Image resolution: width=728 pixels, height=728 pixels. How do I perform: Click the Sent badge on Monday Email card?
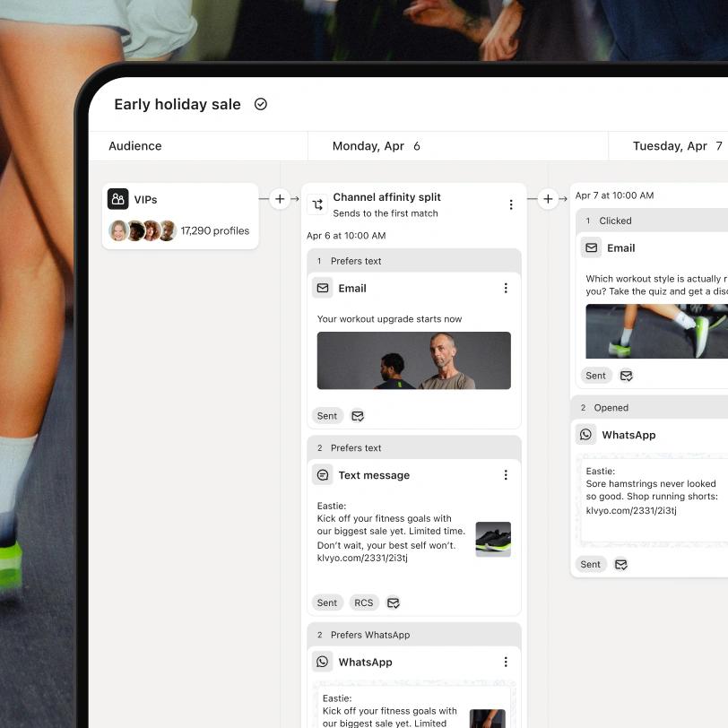pyautogui.click(x=327, y=416)
